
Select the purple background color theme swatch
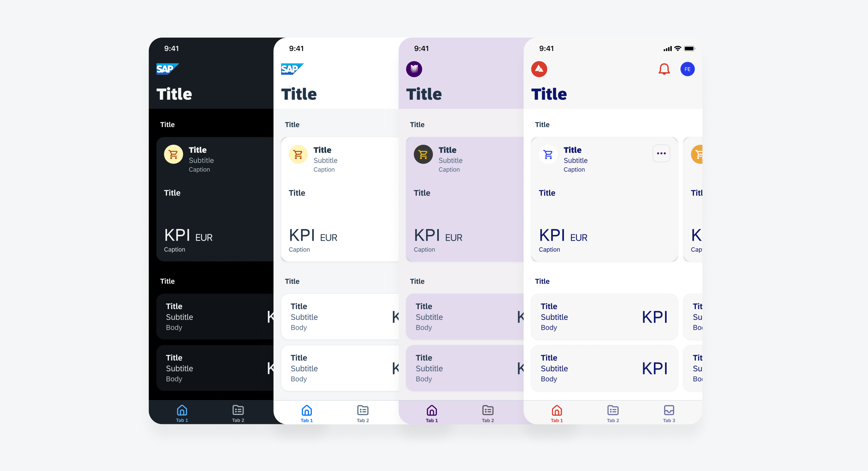(x=415, y=69)
